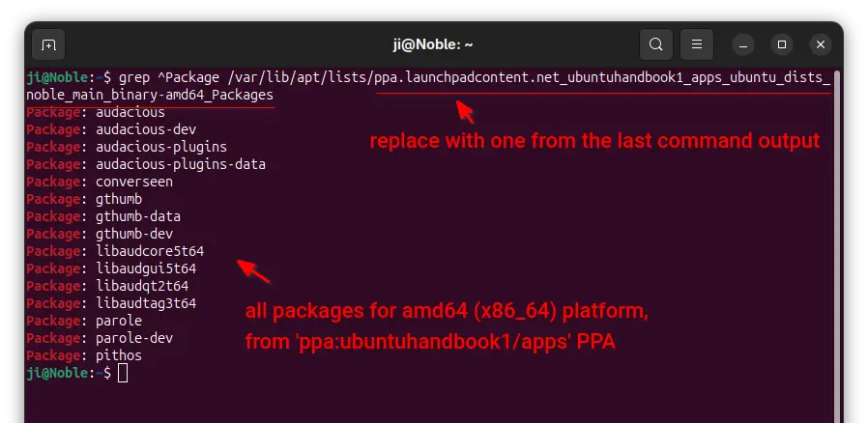This screenshot has height=423, width=868.
Task: Minimize the terminal window
Action: click(x=743, y=44)
